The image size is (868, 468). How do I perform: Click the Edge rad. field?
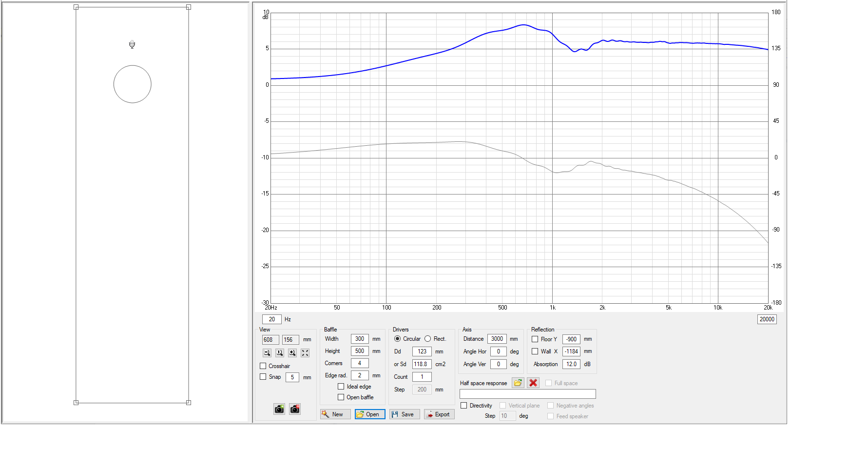(x=360, y=375)
